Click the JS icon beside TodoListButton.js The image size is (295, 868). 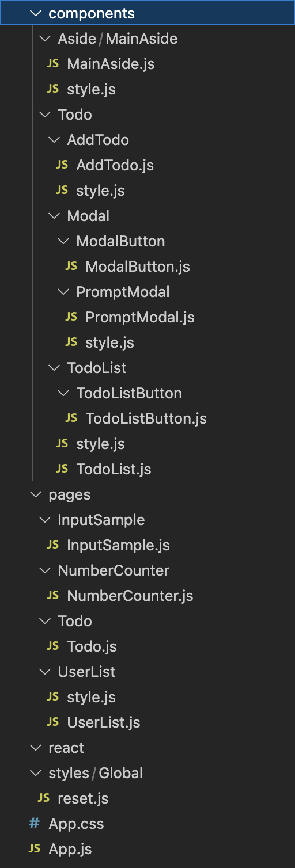pos(71,418)
